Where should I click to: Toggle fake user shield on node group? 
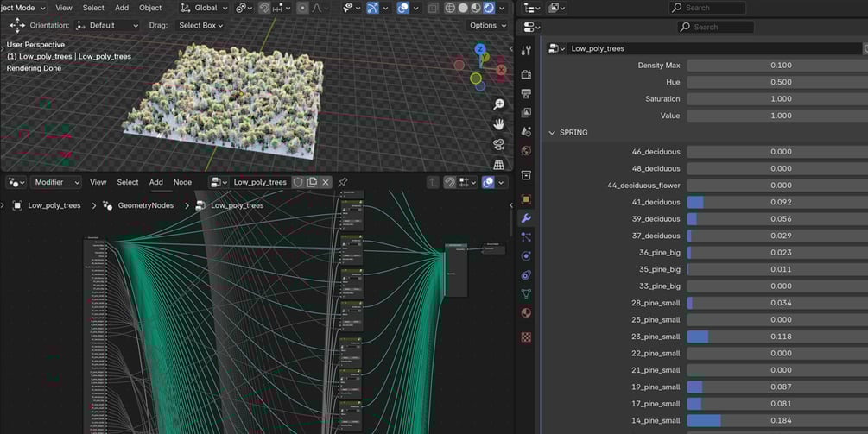click(x=298, y=182)
